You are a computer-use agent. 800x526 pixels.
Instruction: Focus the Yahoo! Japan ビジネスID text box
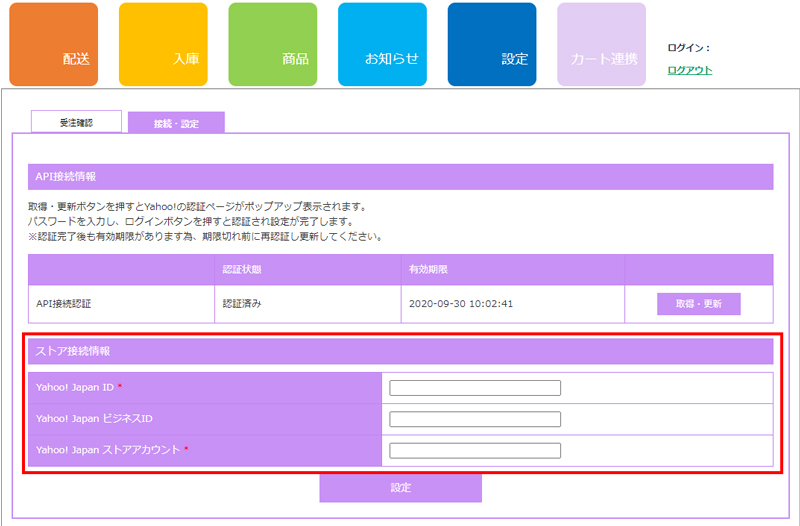click(x=475, y=419)
